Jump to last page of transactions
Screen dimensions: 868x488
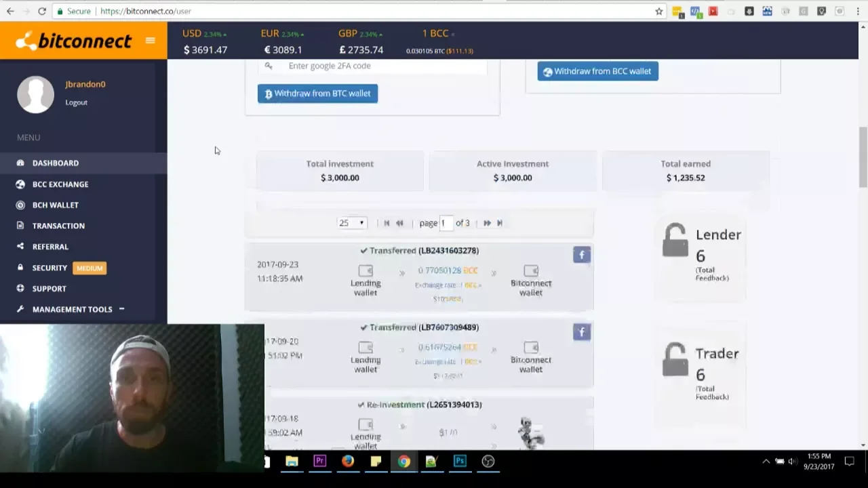click(x=500, y=223)
